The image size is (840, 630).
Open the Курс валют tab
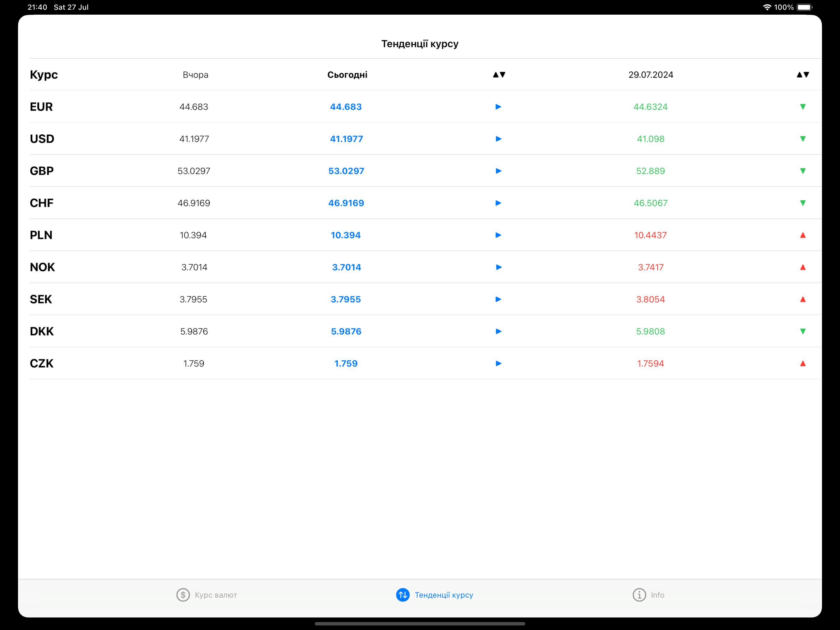click(207, 595)
